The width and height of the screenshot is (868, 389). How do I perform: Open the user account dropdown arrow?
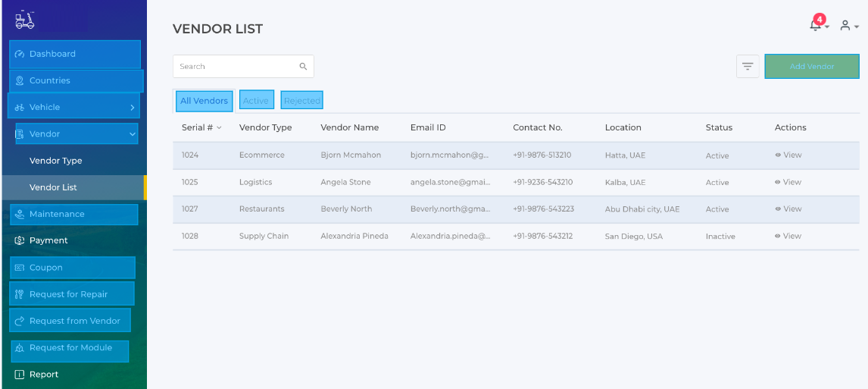pos(857,27)
